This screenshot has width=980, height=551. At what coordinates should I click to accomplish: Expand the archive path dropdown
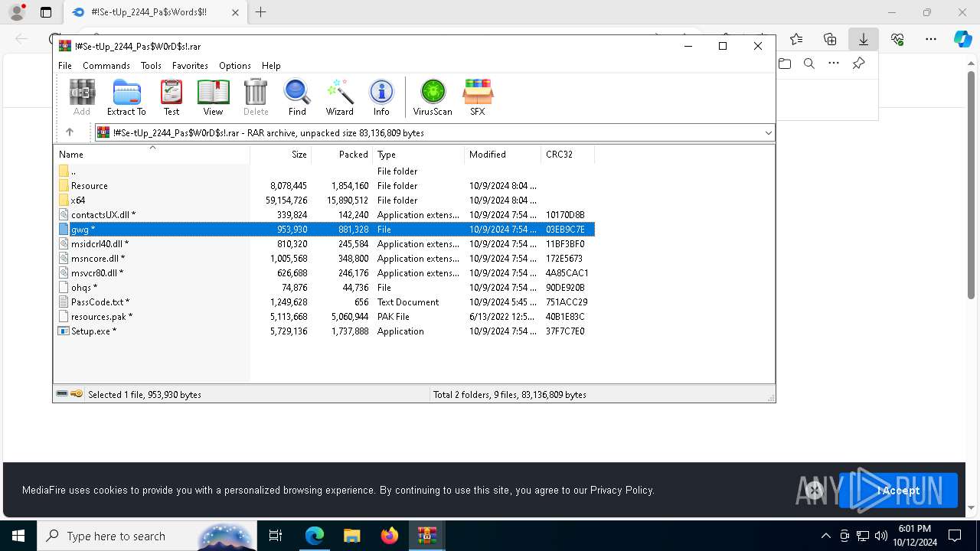pyautogui.click(x=768, y=132)
